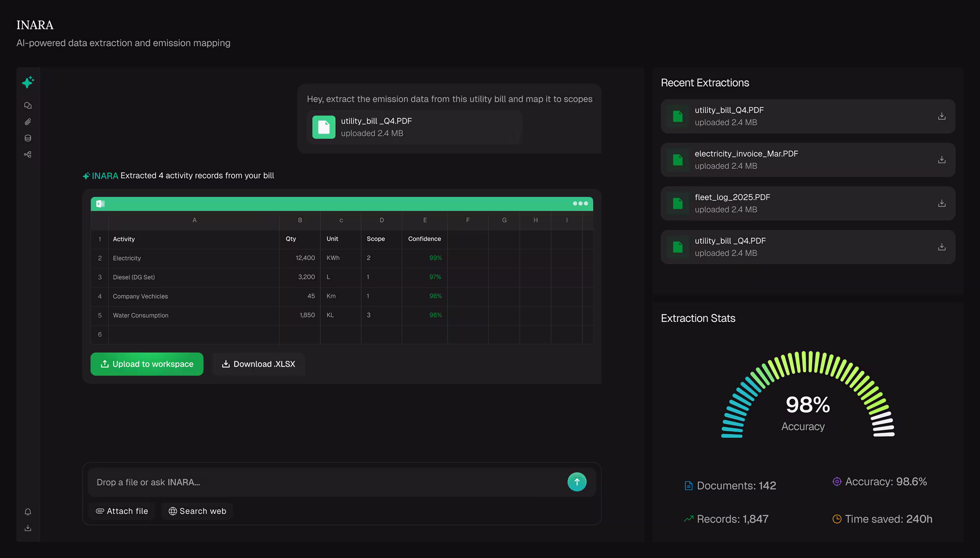The width and height of the screenshot is (980, 558).
Task: Click the Search web button
Action: pos(197,511)
